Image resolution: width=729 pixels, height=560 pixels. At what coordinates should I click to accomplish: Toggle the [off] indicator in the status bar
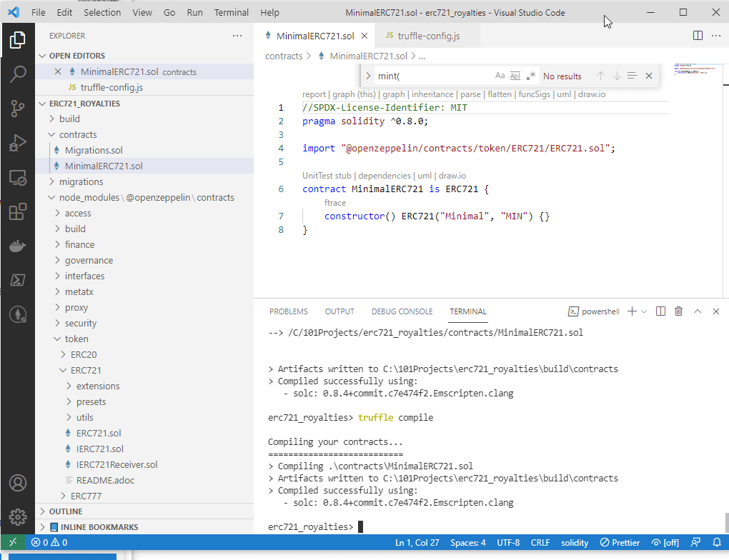click(665, 542)
